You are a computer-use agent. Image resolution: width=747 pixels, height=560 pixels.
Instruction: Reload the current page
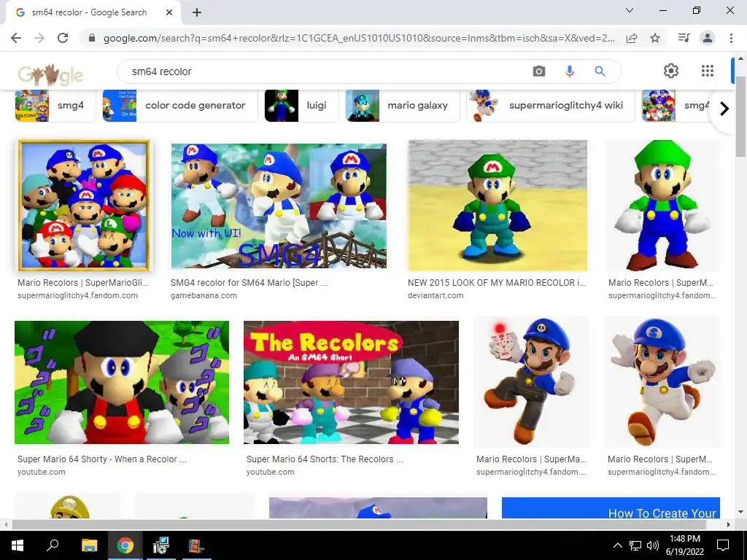coord(63,38)
